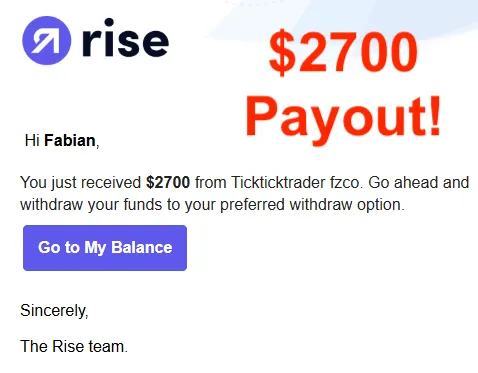This screenshot has width=478, height=373.
Task: Click the exclamation mark in 'Payout!'
Action: click(435, 115)
